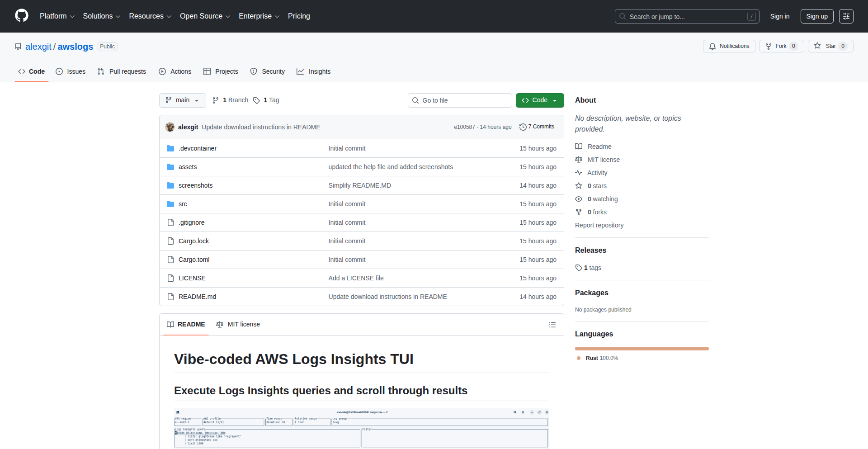The width and height of the screenshot is (868, 449).
Task: Click Report repository in the sidebar
Action: [x=599, y=225]
